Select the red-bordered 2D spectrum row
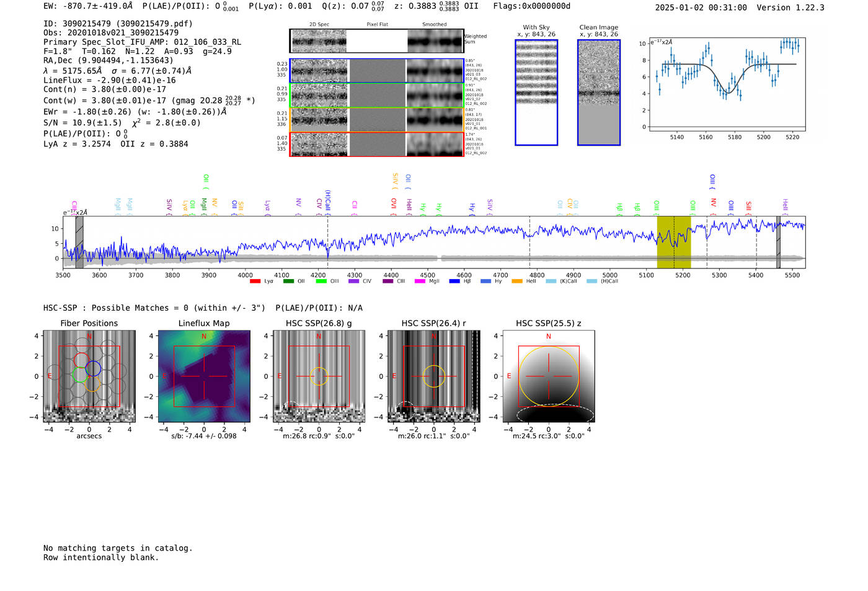868x591 pixels. (377, 144)
